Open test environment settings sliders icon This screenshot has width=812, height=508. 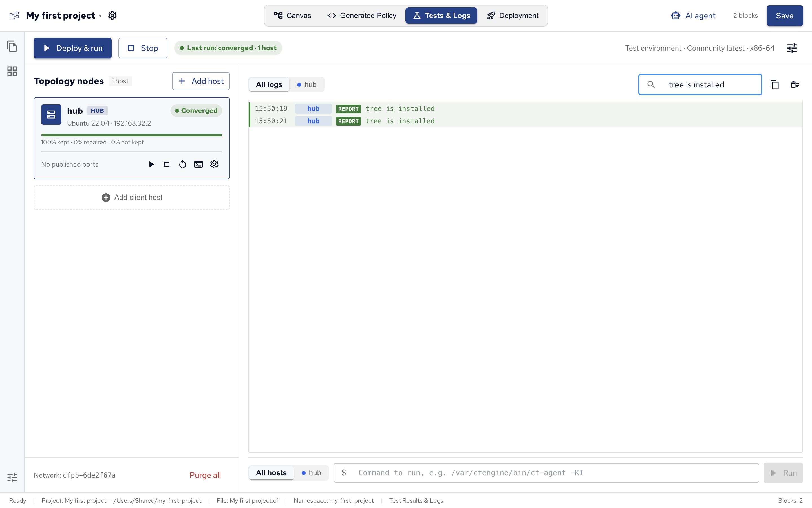792,48
